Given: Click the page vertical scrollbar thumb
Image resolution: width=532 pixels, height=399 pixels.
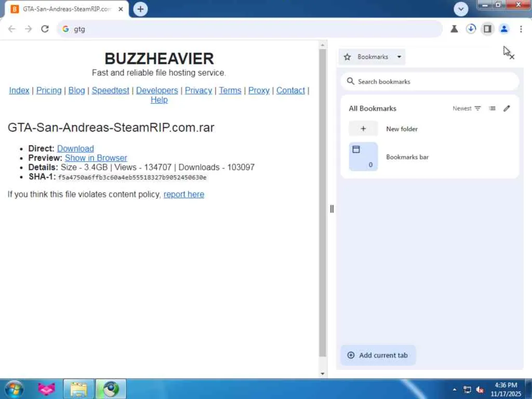Looking at the screenshot, I should coord(322,203).
